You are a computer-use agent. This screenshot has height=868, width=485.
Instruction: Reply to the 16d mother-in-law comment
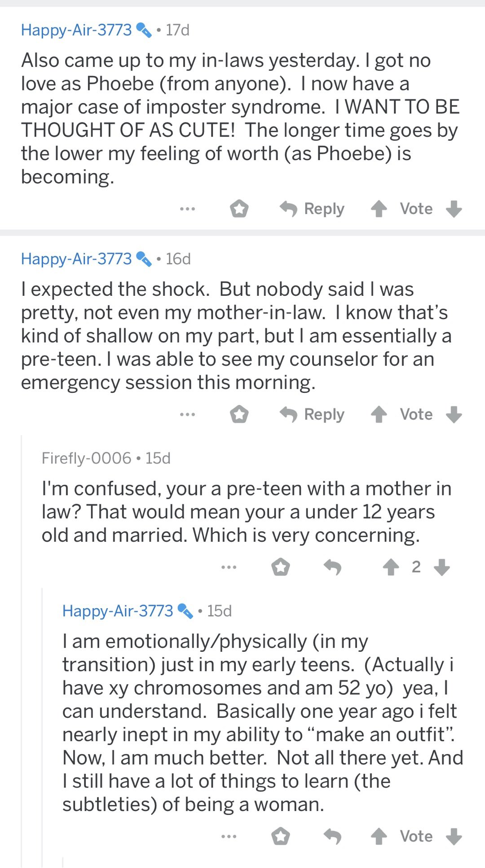312,414
